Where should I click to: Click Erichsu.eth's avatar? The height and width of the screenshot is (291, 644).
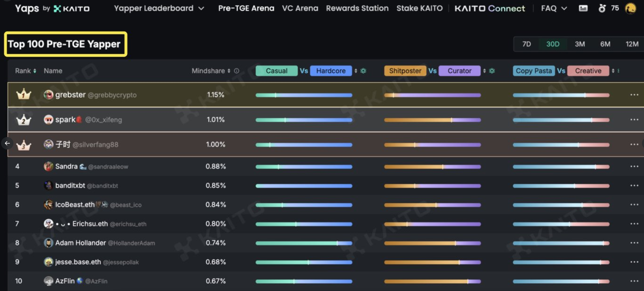pyautogui.click(x=49, y=224)
